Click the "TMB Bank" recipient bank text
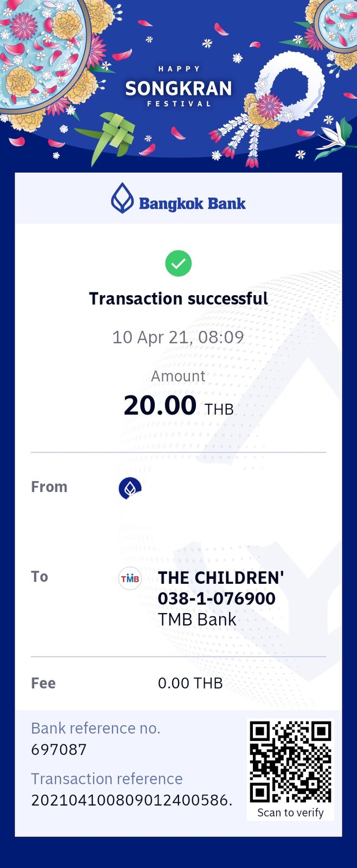357x868 pixels. (x=197, y=620)
